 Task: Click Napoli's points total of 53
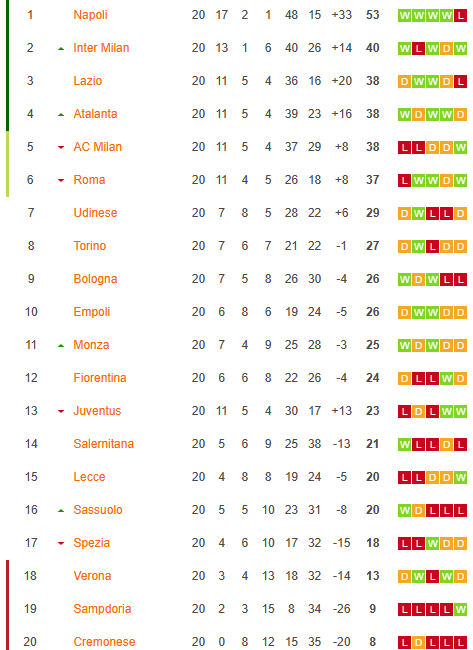click(372, 15)
